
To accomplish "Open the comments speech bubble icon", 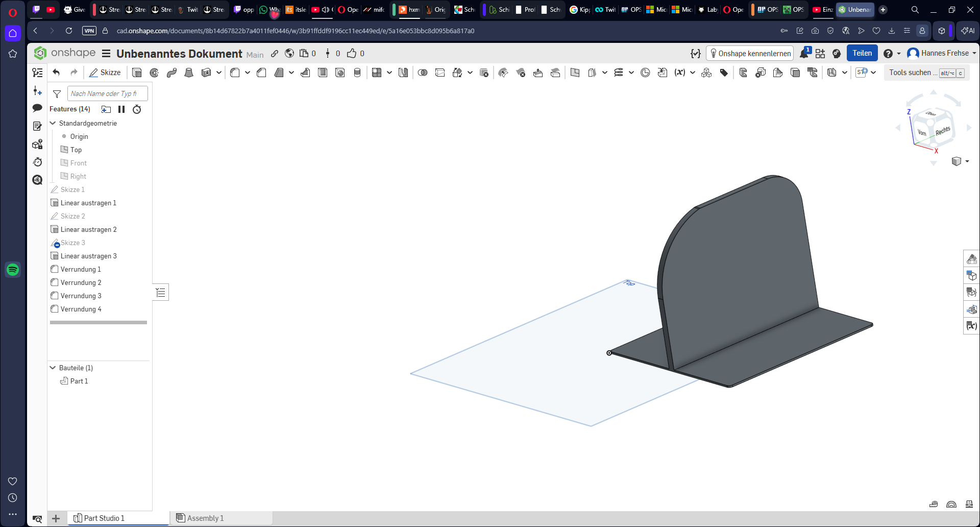I will pos(37,108).
